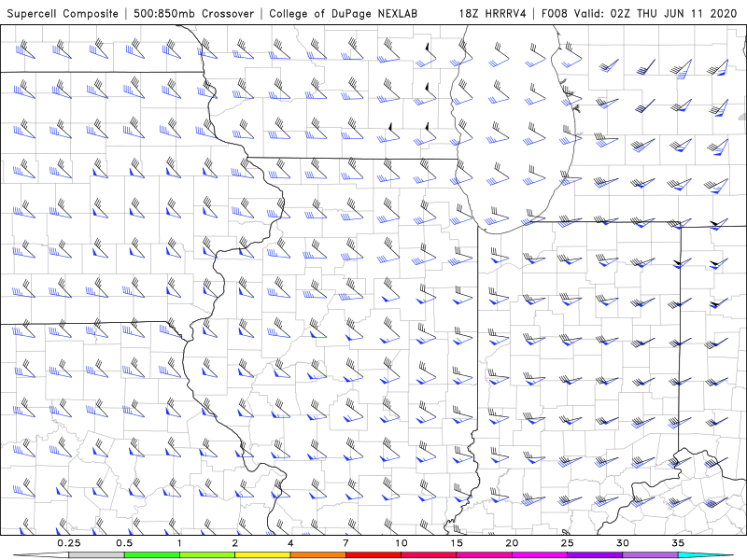Click the 0.25 legend value
The height and width of the screenshot is (560, 747).
point(68,543)
